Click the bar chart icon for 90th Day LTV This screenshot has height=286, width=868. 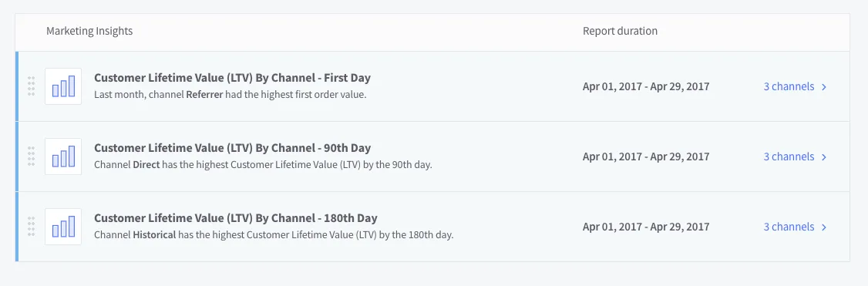point(63,156)
